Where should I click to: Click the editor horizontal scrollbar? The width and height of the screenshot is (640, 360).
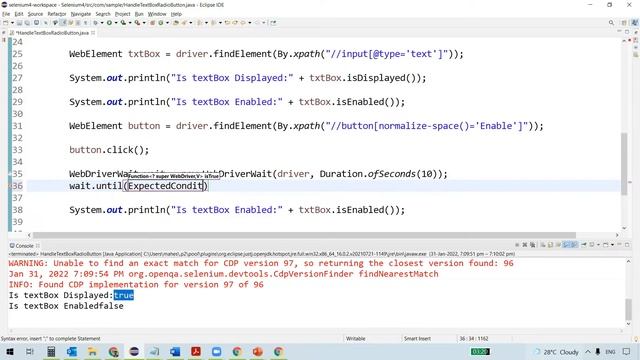pos(304,235)
